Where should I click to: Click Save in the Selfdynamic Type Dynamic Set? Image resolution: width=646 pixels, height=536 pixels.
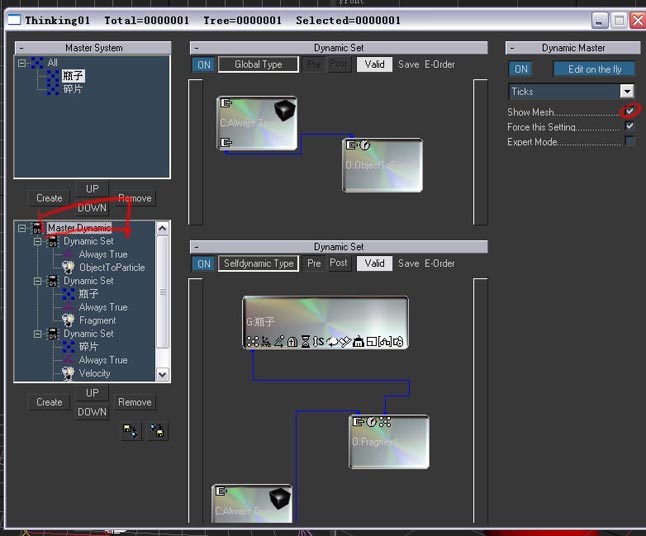tap(408, 263)
